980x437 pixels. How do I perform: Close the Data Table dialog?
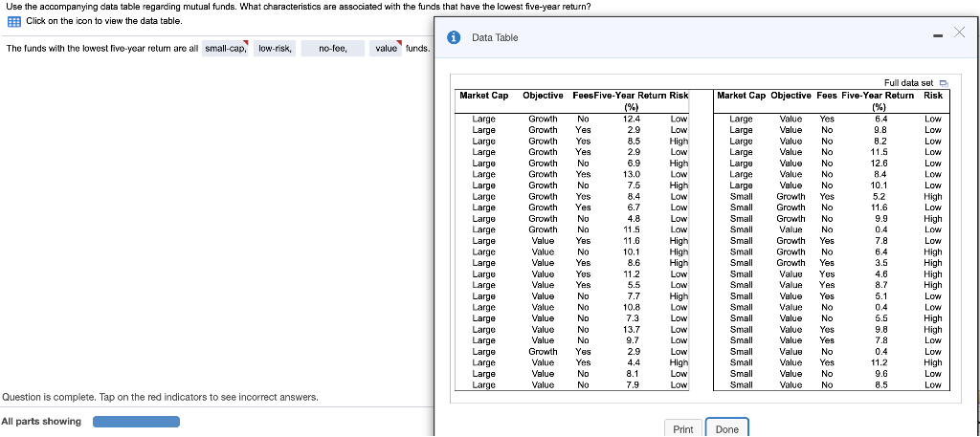(961, 33)
